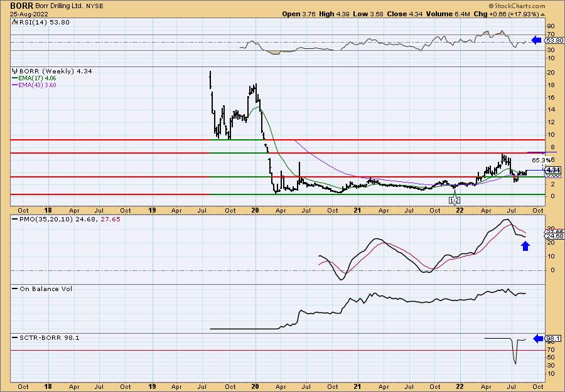Viewport: 565px width, 392px height.
Task: Select the RSI(14) 53.80 indicator label
Action: tap(43, 23)
